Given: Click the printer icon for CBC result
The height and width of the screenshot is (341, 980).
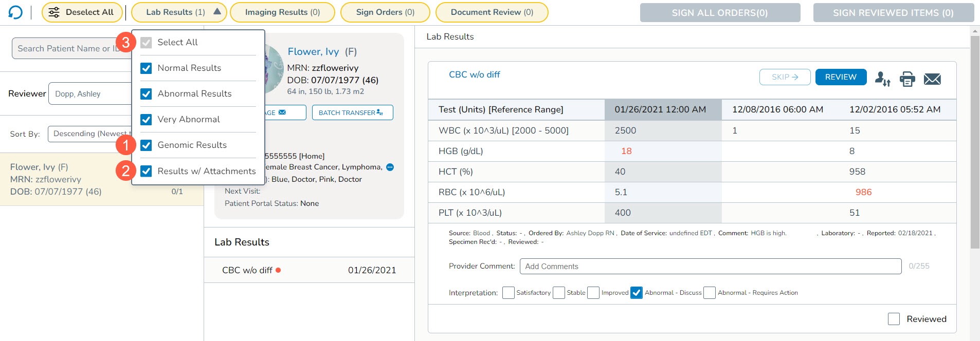Looking at the screenshot, I should click(907, 79).
